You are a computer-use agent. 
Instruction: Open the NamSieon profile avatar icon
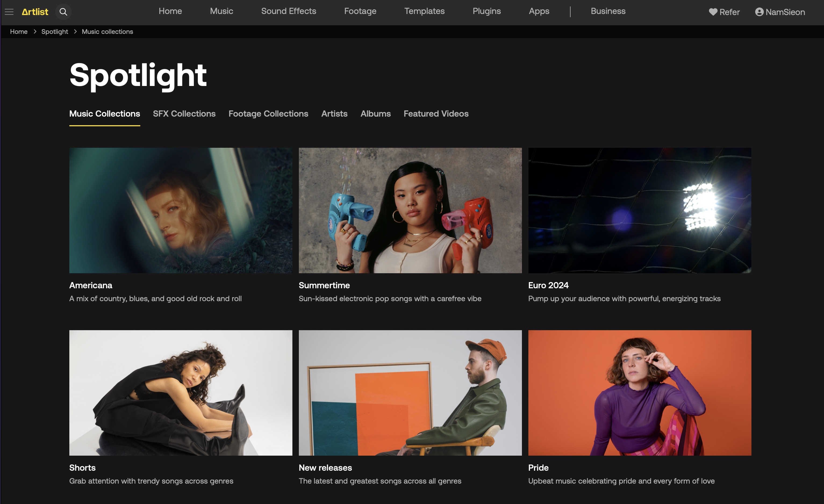tap(759, 12)
